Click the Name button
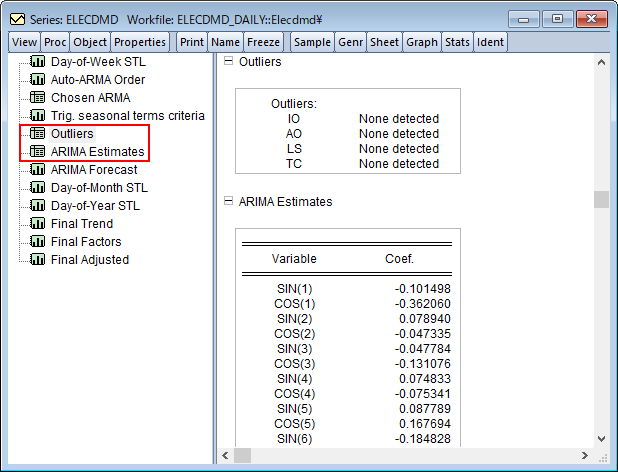618x472 pixels. [225, 42]
